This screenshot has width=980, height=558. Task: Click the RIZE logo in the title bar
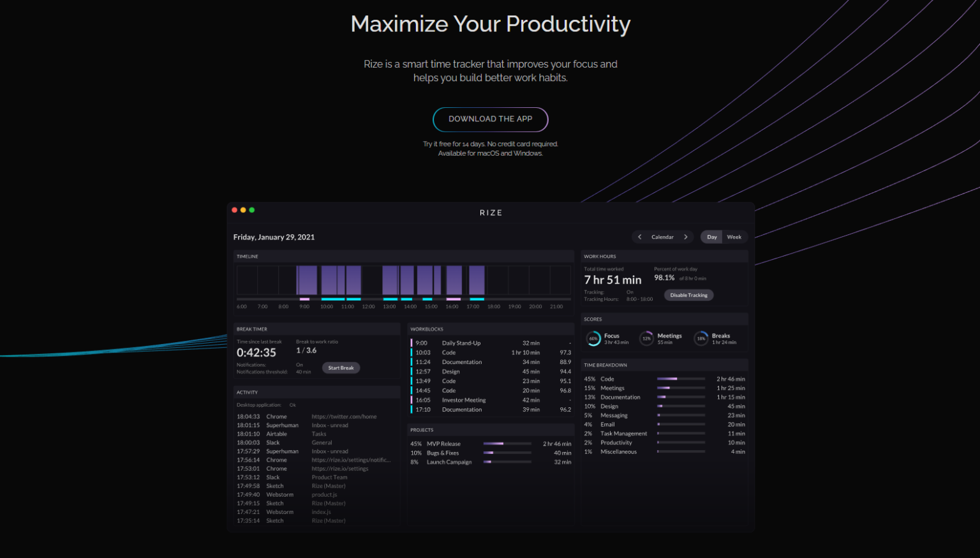pos(490,213)
